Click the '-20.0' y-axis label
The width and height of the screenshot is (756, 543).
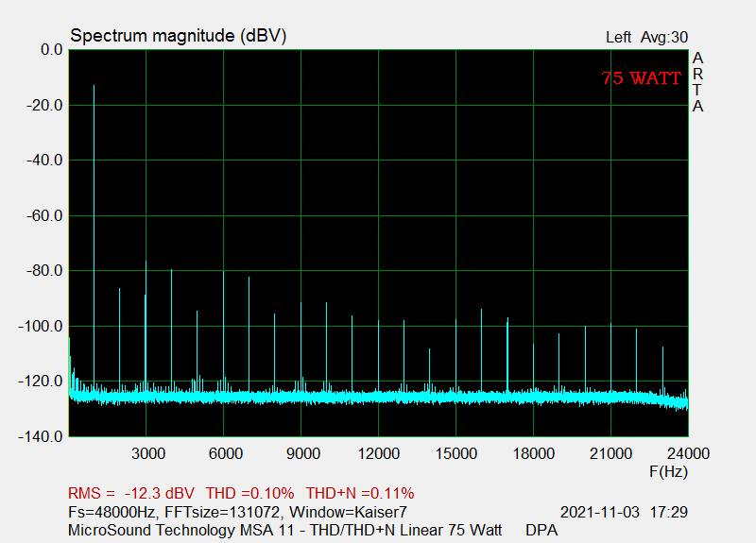(44, 105)
